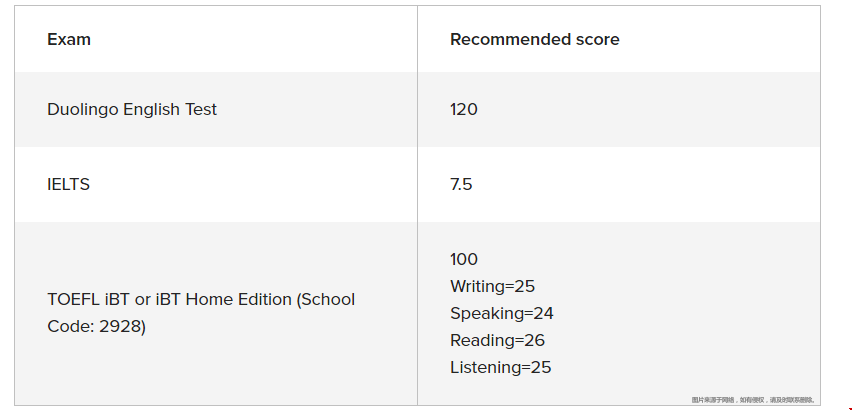The width and height of the screenshot is (852, 410).
Task: Select the Writing=25 line
Action: click(492, 287)
